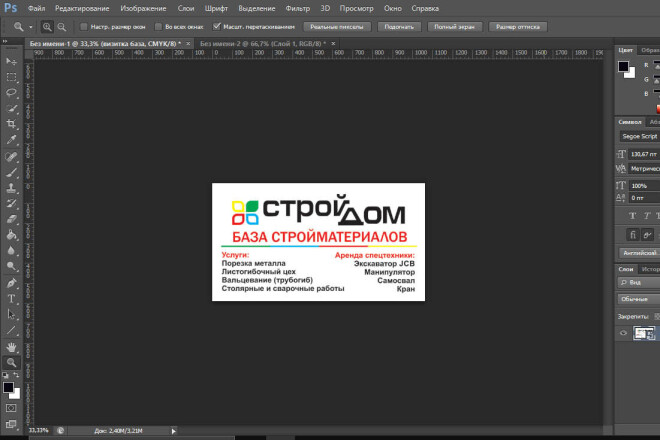Open the kerning Метрически dropdown
The image size is (660, 440).
pyautogui.click(x=644, y=169)
